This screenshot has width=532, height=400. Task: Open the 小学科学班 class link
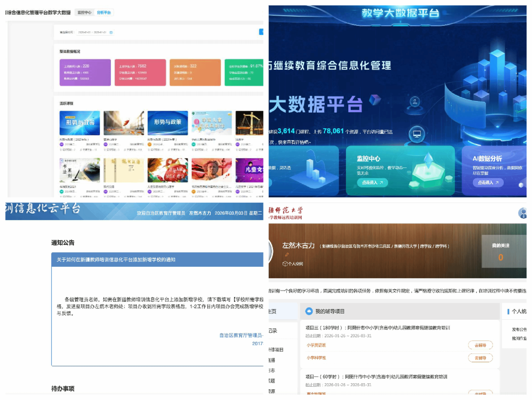[316, 358]
